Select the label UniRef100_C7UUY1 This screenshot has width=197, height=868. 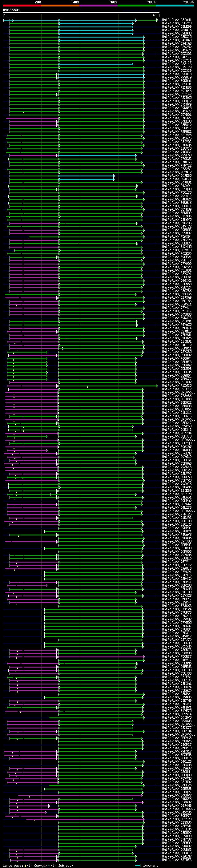tap(177, 531)
